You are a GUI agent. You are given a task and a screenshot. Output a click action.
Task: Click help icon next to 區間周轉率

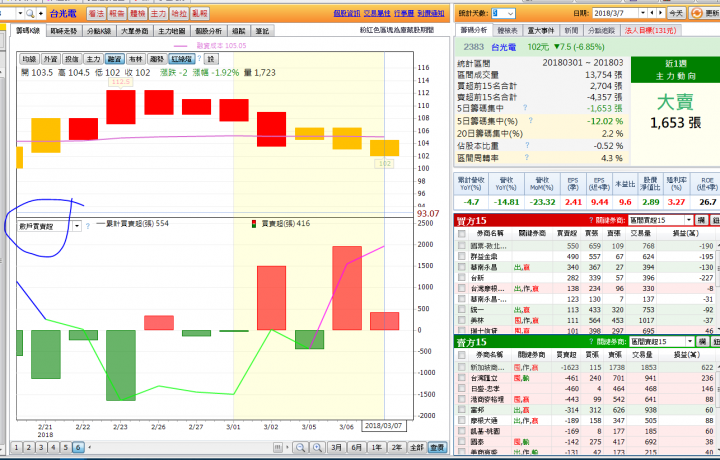point(527,157)
